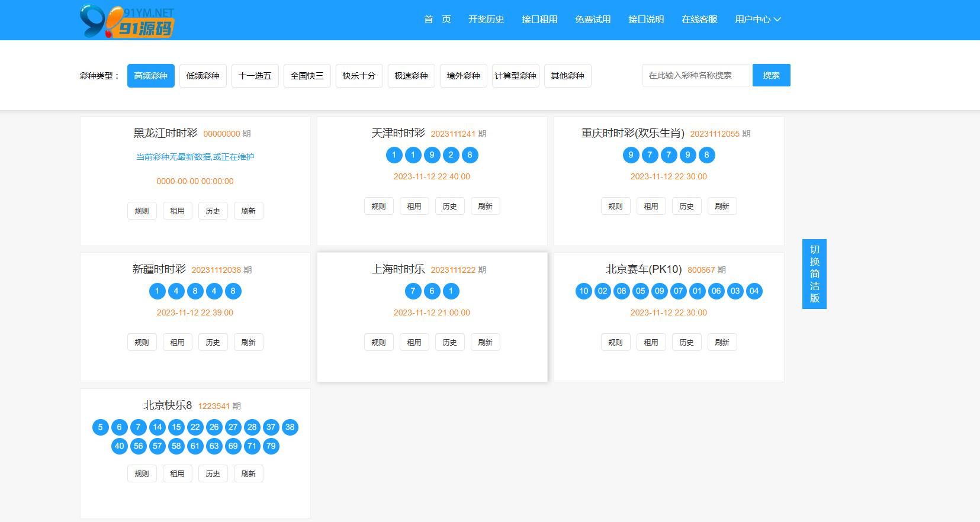Open 历史 for 上海时时乐
This screenshot has height=522, width=980.
point(450,342)
